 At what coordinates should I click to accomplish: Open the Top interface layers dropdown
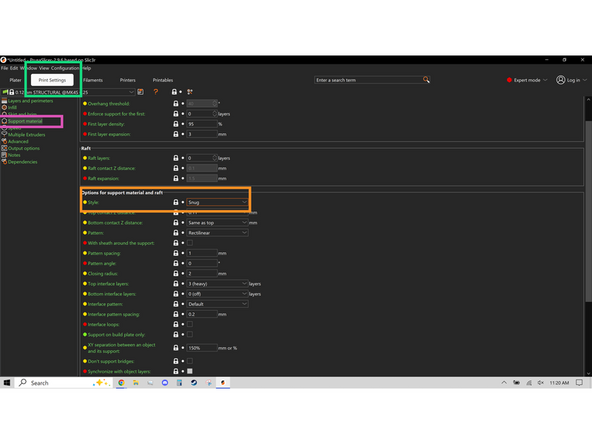point(217,284)
